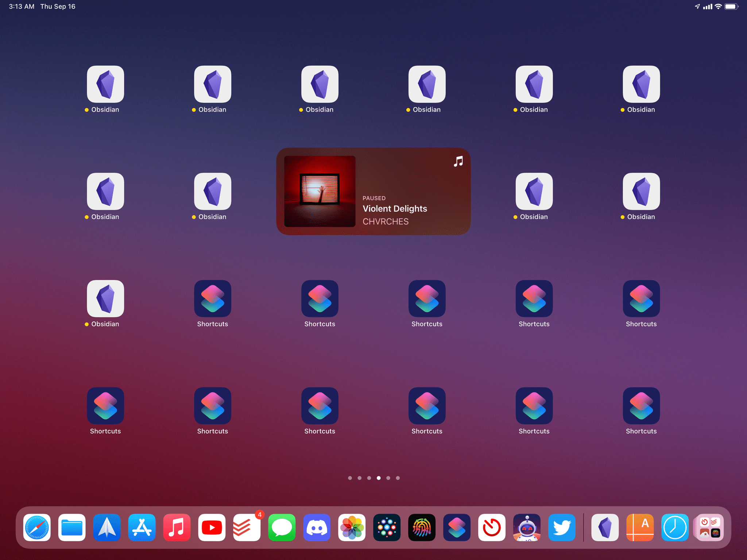Viewport: 747px width, 560px height.
Task: Open the colorful dots app in the dock
Action: [387, 527]
